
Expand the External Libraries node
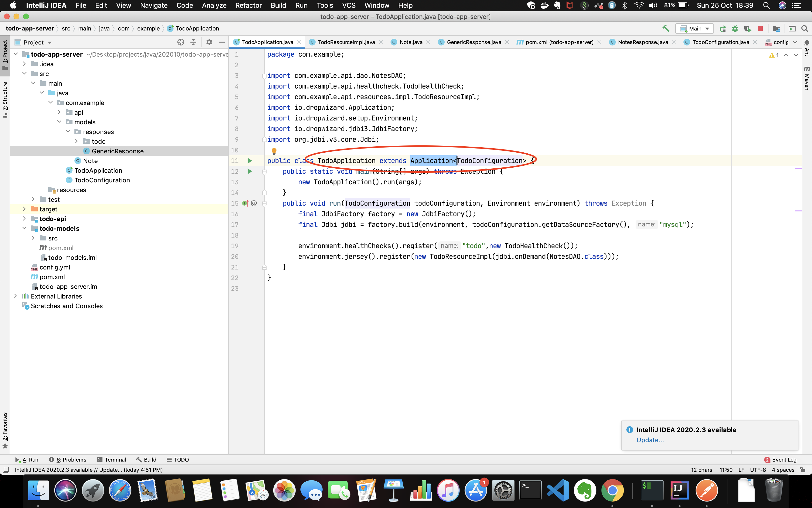[x=15, y=296]
